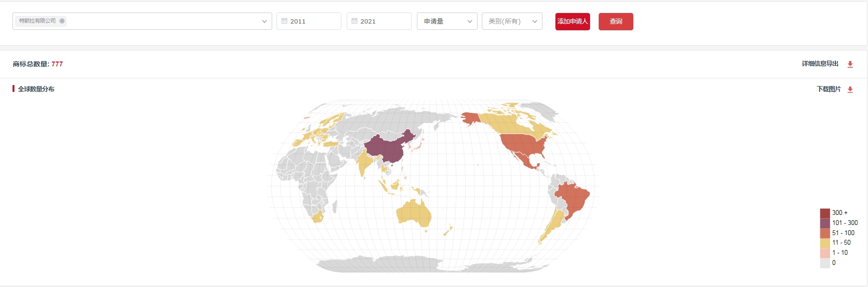Expand the applicant selection dropdown arrow
The height and width of the screenshot is (287, 868).
[264, 22]
